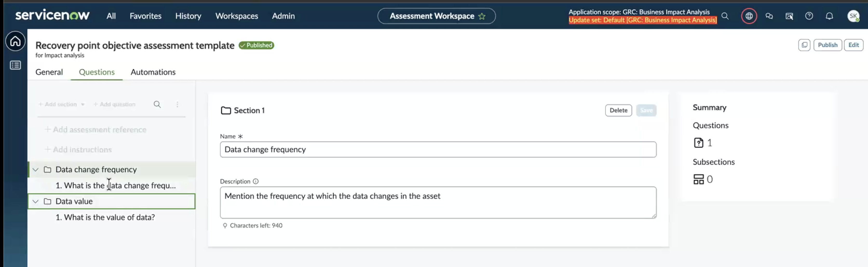Select question 'What is the value of data?'
This screenshot has height=267, width=868.
105,217
